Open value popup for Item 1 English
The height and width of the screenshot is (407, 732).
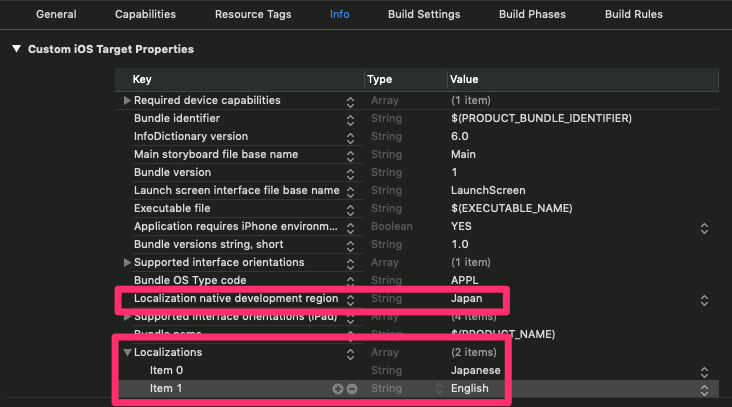tap(704, 388)
